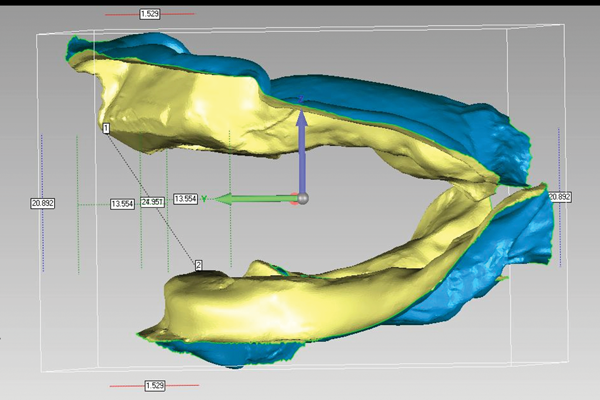Image resolution: width=600 pixels, height=400 pixels.
Task: Select measurement point marker 2
Action: pos(198,265)
